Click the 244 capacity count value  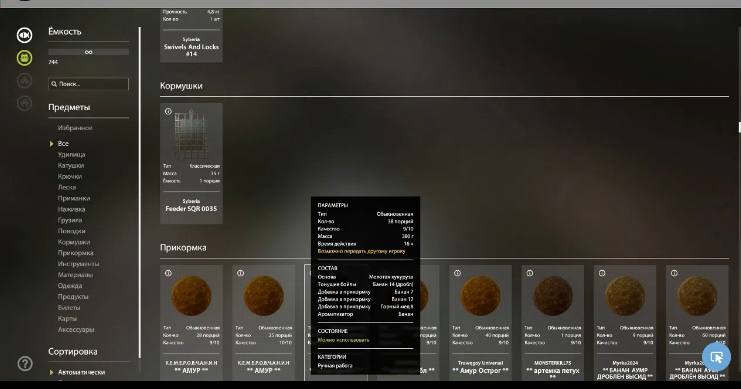53,62
